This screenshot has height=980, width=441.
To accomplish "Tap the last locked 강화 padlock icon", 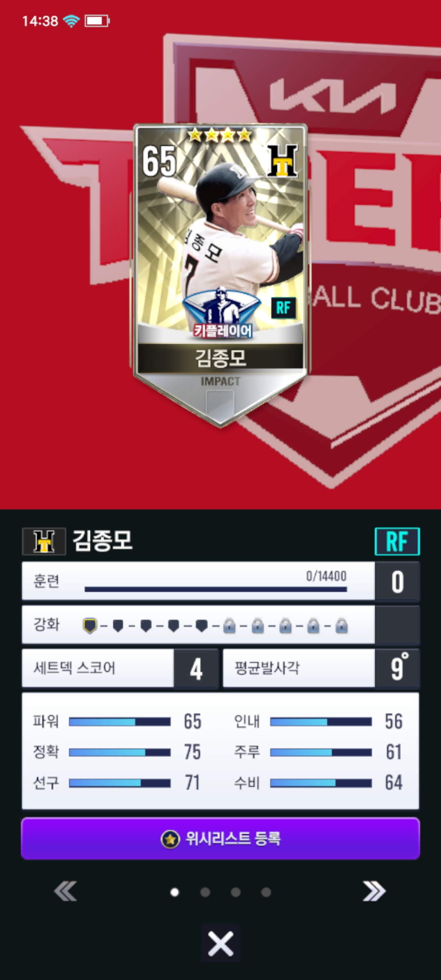I will [341, 626].
